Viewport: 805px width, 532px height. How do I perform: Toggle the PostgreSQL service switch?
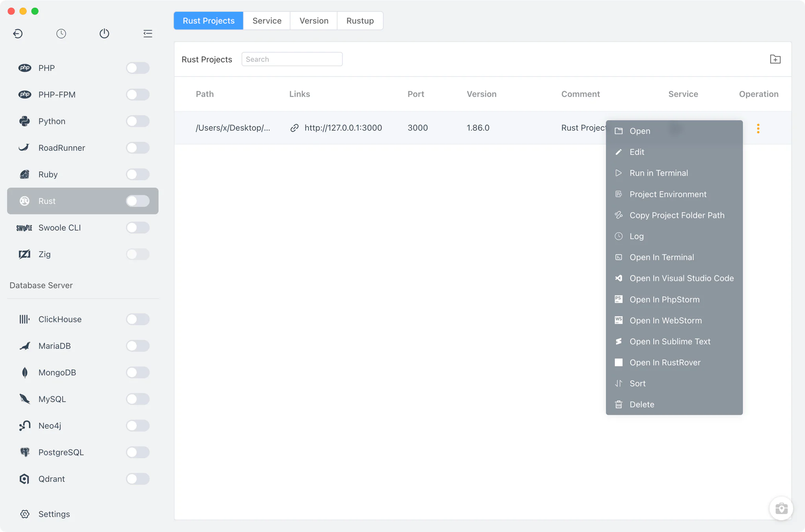tap(138, 452)
